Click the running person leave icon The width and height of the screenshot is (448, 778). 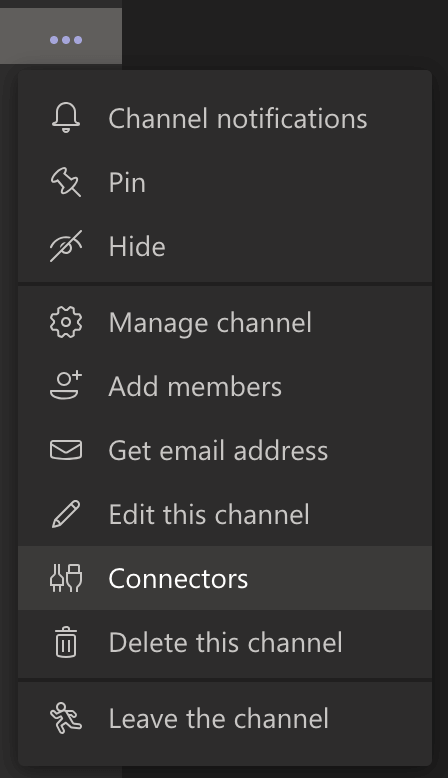66,718
